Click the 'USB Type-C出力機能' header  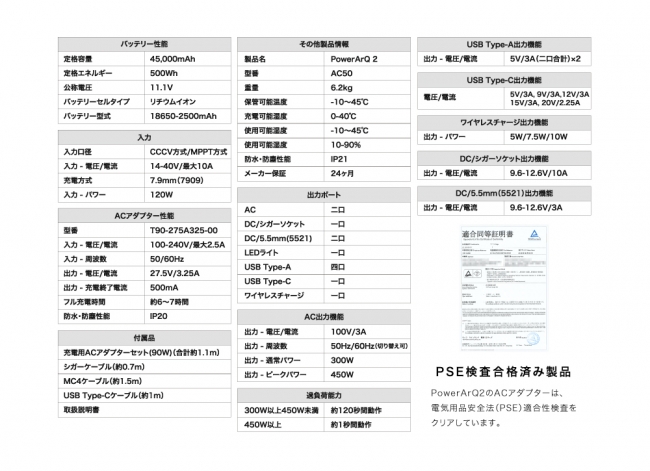[x=504, y=80]
